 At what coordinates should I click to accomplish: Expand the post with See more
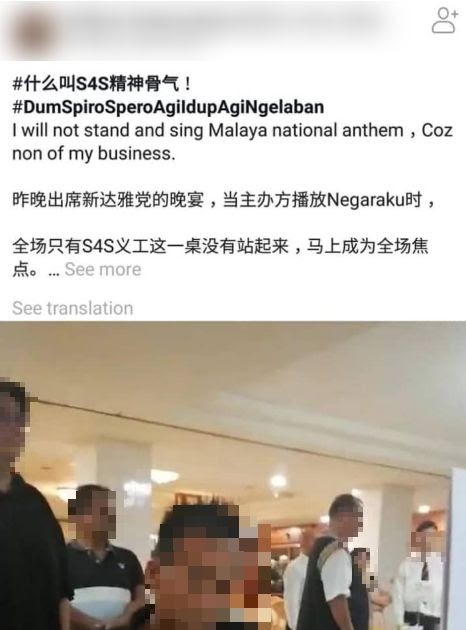[x=103, y=269]
